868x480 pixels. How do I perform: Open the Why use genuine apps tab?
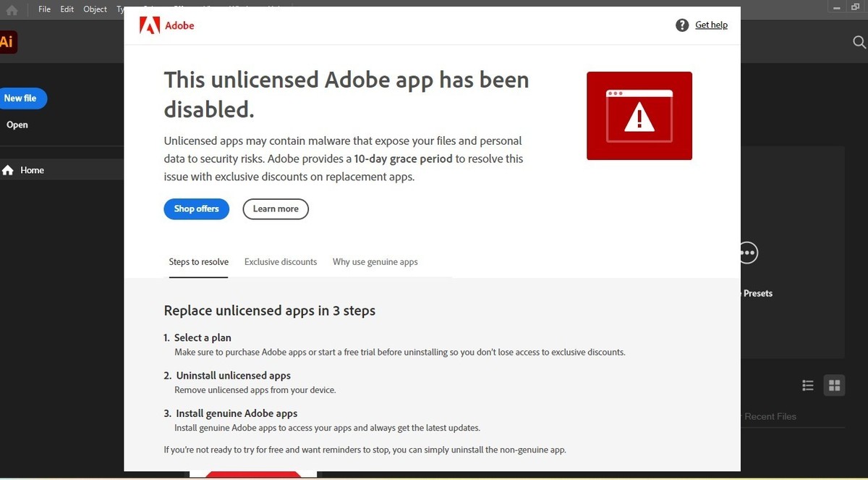click(x=375, y=262)
